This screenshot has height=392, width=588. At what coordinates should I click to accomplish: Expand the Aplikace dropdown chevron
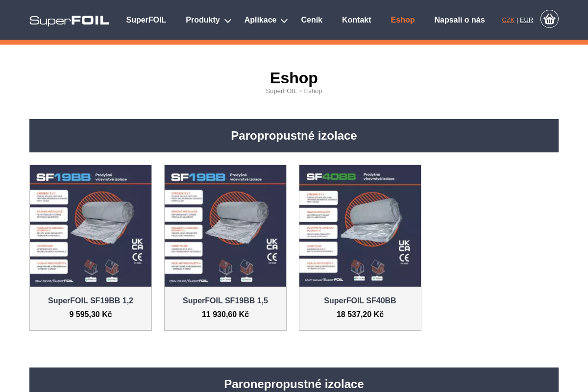pos(284,21)
